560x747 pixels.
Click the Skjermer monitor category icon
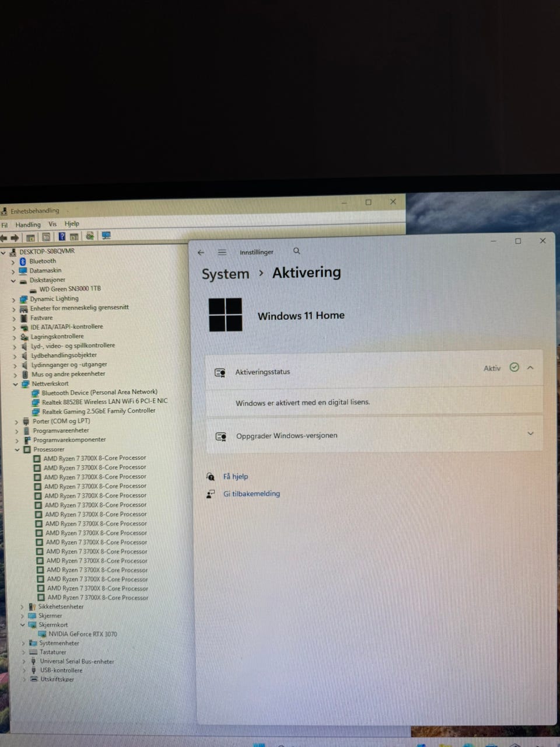[33, 616]
